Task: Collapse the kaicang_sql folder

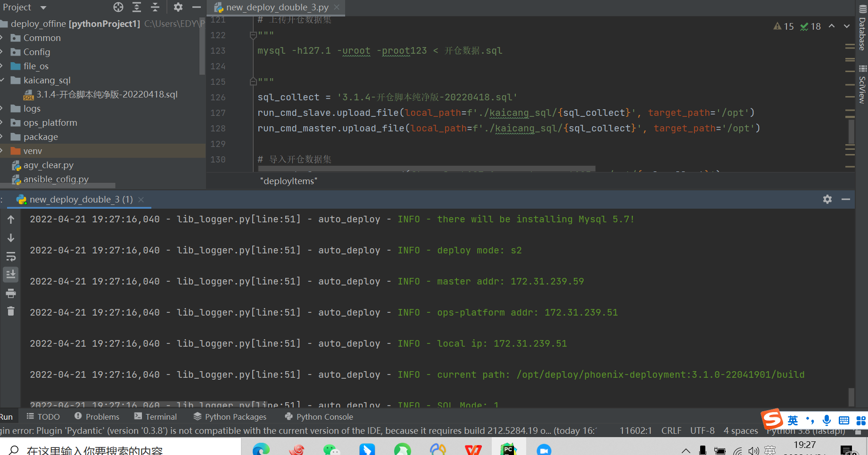Action: click(x=2, y=80)
